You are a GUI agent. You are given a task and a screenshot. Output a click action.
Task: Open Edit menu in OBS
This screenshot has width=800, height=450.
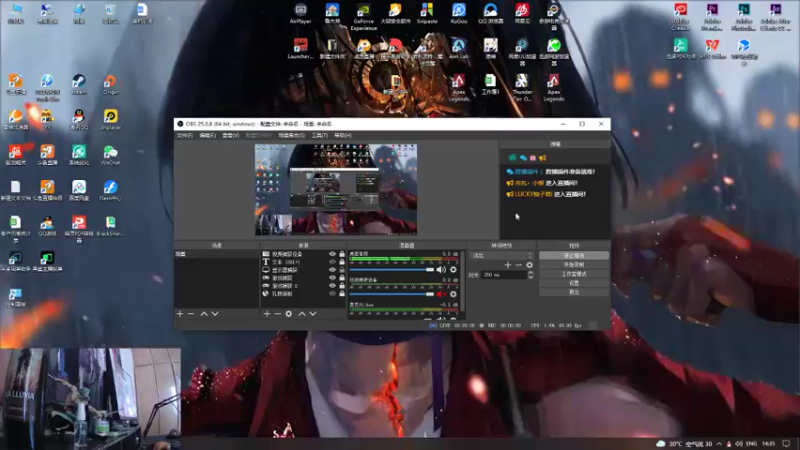point(207,135)
